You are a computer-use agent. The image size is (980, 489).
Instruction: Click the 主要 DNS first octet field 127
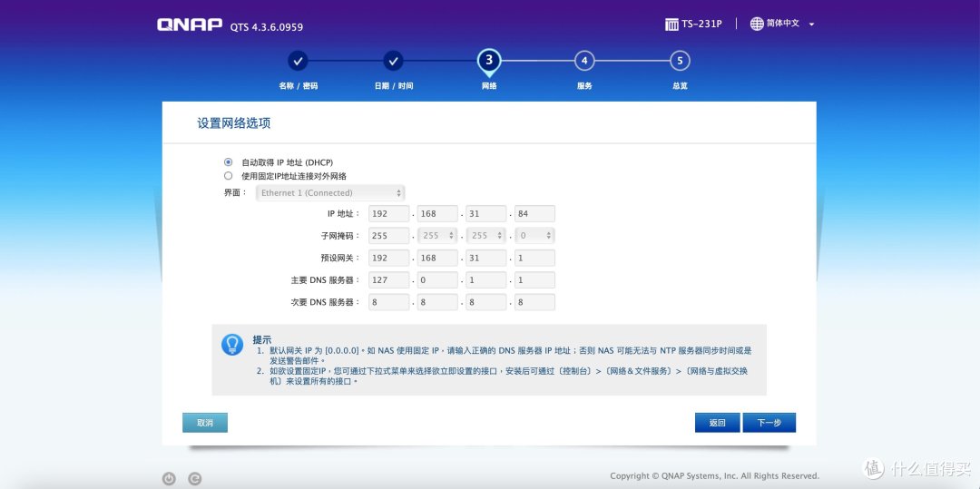388,280
